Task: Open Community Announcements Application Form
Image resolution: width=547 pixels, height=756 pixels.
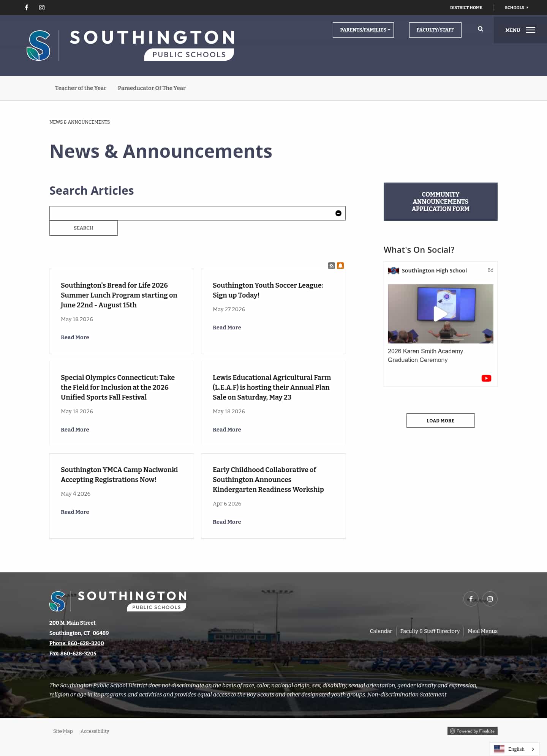Action: [441, 202]
